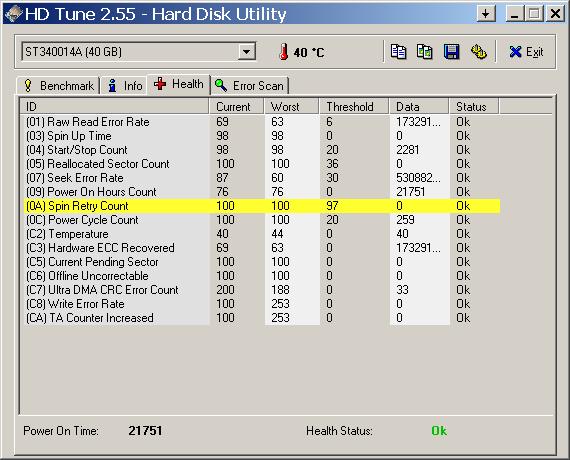Switch to the Benchmark tab
Image resolution: width=570 pixels, height=460 pixels.
coord(59,86)
